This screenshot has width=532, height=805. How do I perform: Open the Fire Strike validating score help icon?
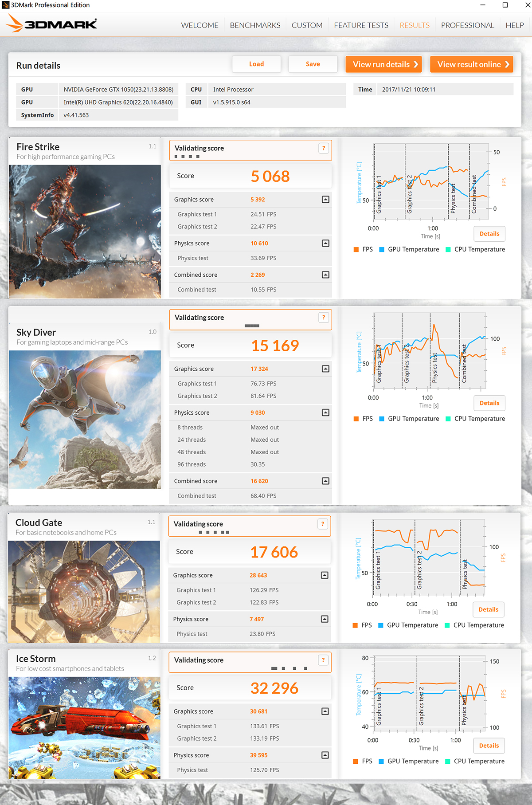pyautogui.click(x=324, y=148)
